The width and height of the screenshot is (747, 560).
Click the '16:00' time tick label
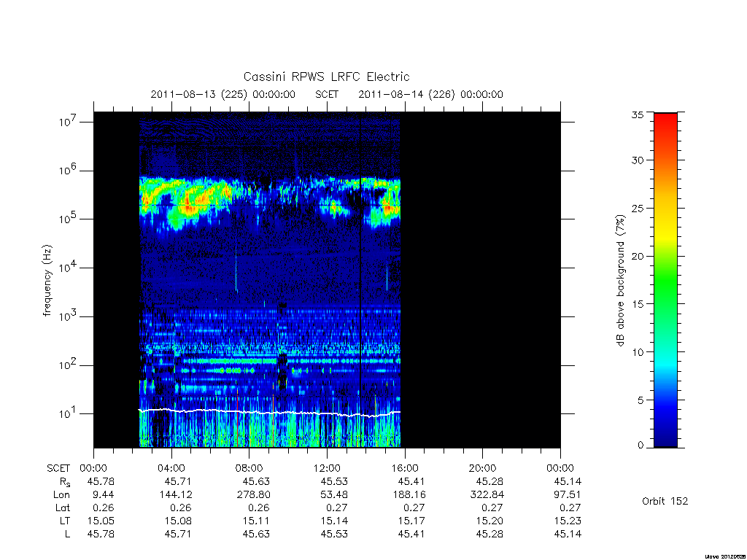pos(404,468)
